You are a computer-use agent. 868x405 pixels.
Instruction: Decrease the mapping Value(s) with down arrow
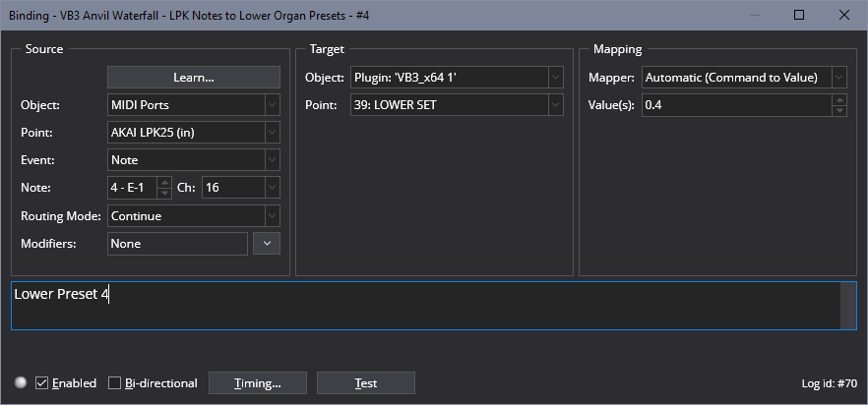point(840,110)
